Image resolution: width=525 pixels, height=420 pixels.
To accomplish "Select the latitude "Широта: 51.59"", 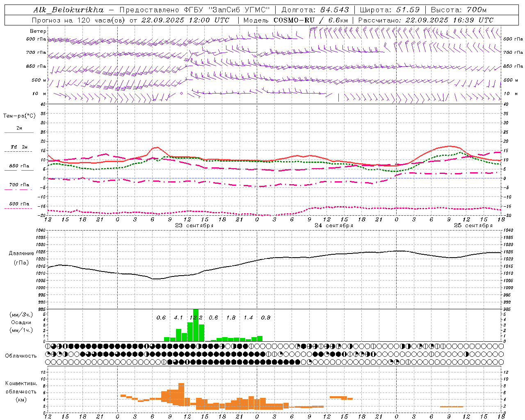I will point(390,10).
